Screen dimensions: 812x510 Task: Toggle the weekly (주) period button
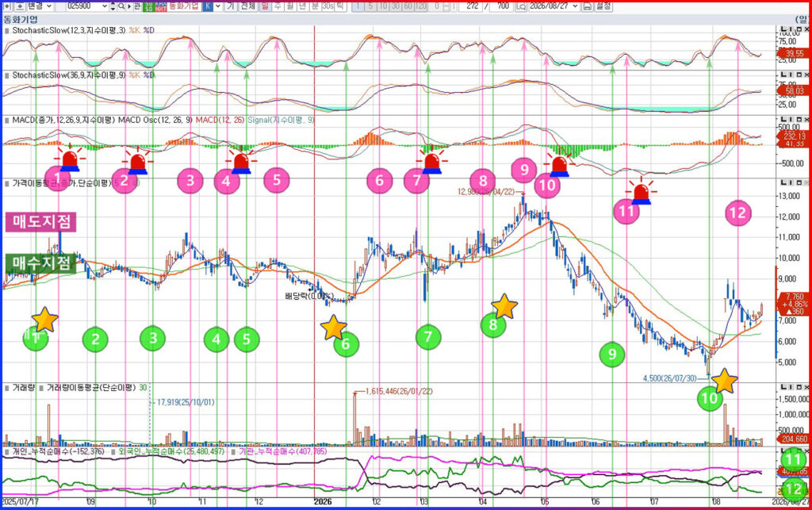pos(278,6)
